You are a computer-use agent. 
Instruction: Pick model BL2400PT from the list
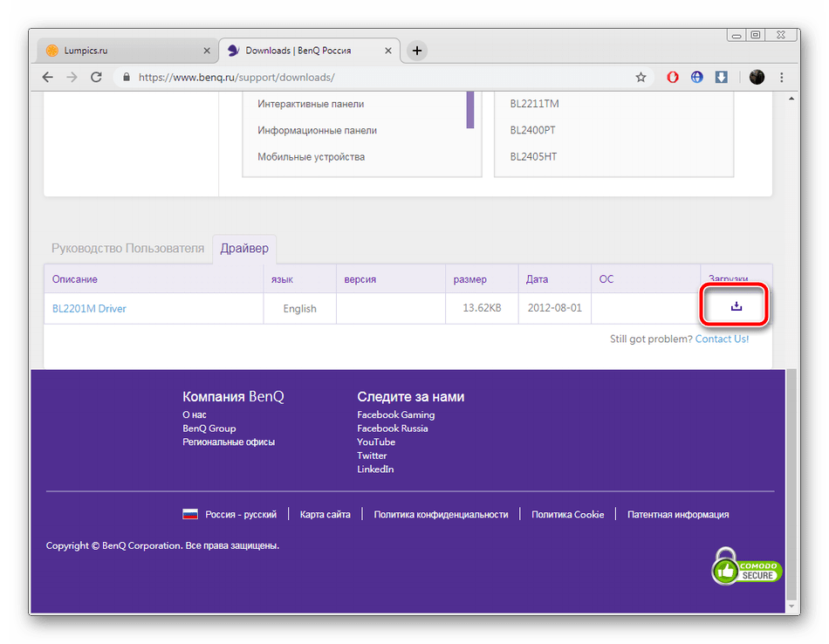click(x=532, y=130)
